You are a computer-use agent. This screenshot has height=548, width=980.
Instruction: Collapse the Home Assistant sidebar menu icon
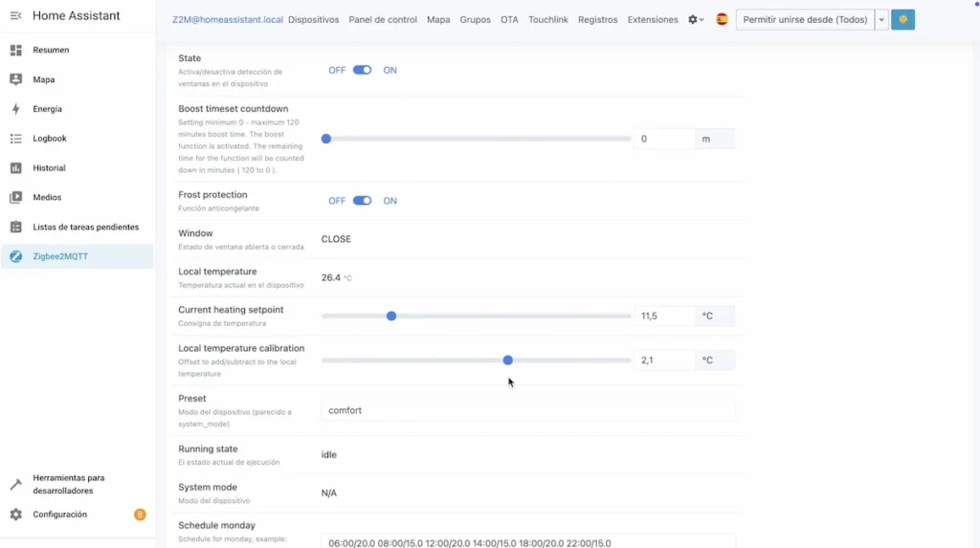pyautogui.click(x=15, y=16)
